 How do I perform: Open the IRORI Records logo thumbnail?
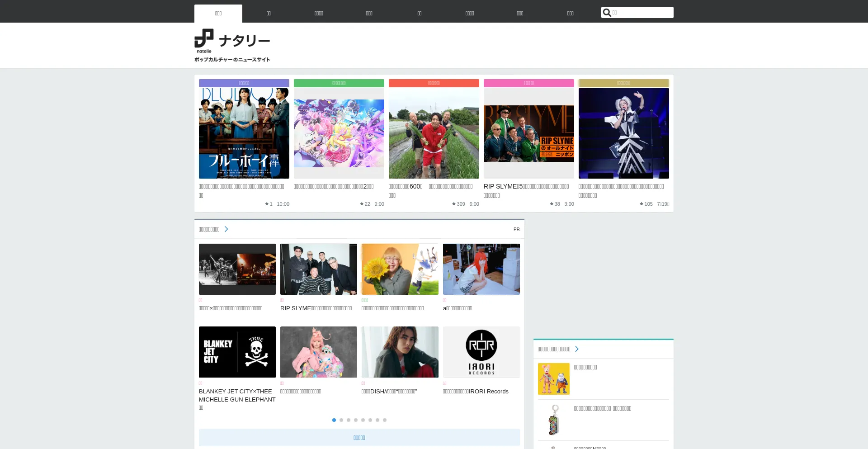(x=481, y=352)
